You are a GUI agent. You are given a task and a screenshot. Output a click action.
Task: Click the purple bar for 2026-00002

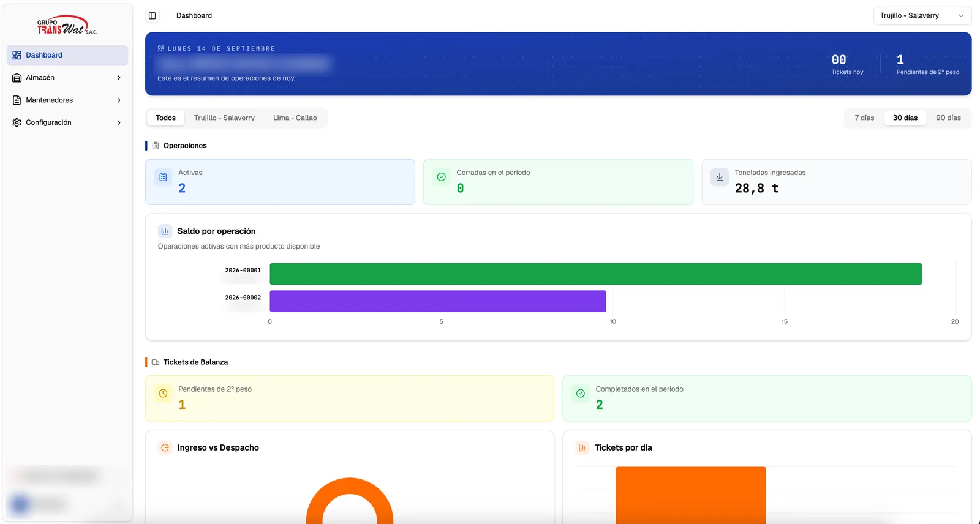click(438, 301)
